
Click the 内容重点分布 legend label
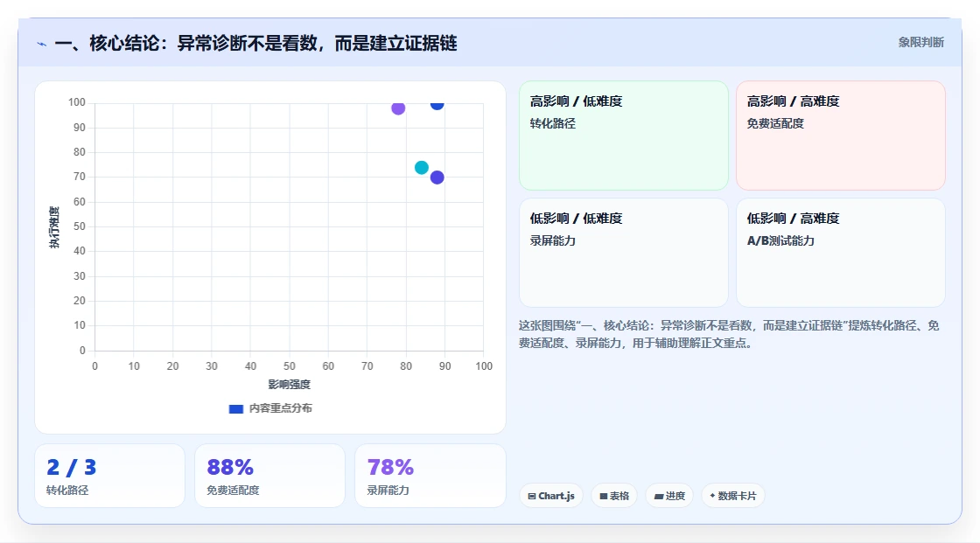click(x=281, y=408)
